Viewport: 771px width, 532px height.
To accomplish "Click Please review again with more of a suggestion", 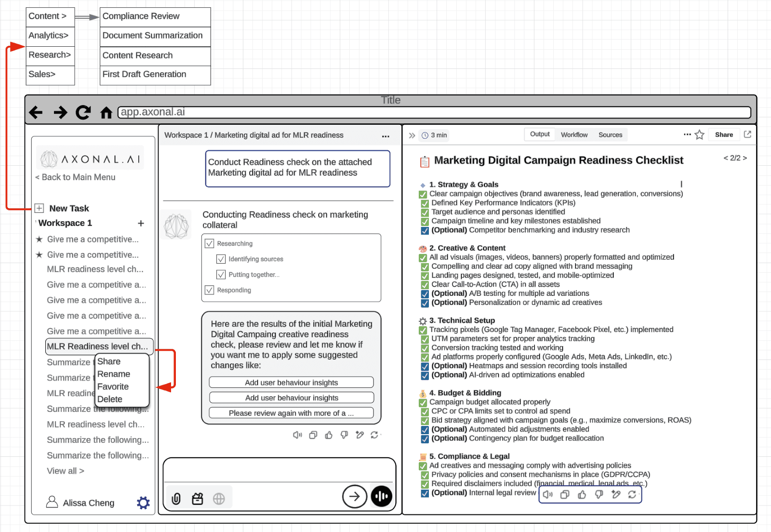I will pyautogui.click(x=292, y=413).
